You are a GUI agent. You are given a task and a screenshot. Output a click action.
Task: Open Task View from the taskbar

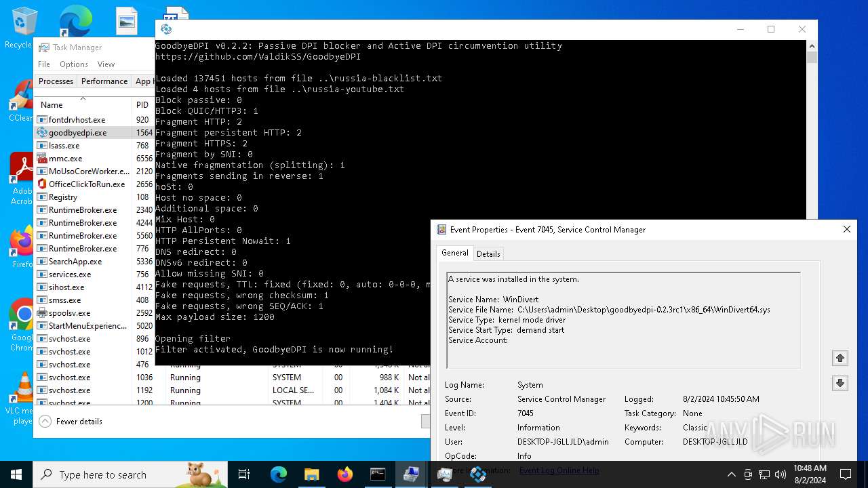[x=244, y=474]
